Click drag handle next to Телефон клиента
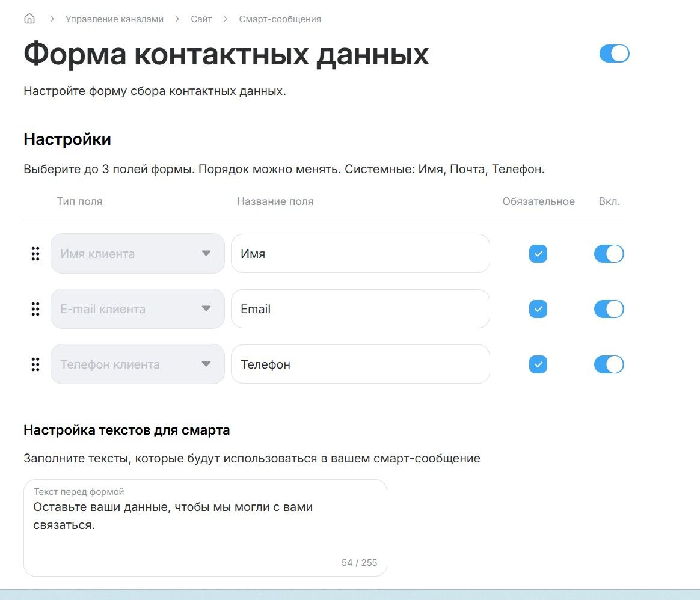The image size is (700, 600). (35, 364)
